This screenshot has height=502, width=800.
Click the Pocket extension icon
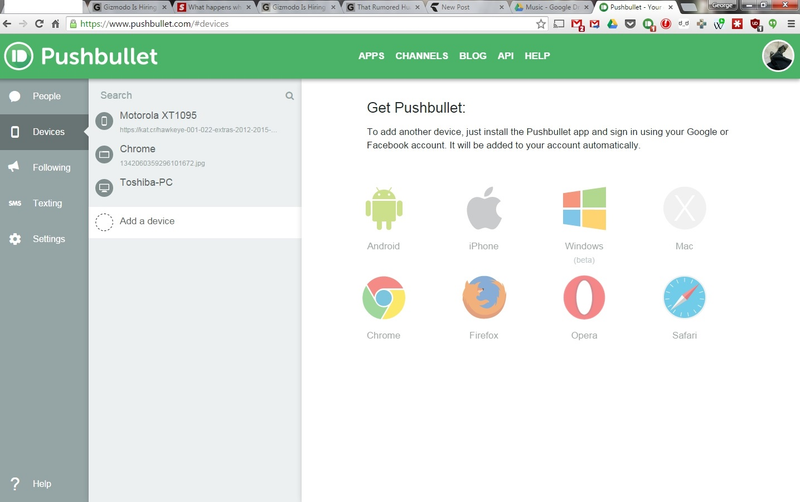point(630,23)
